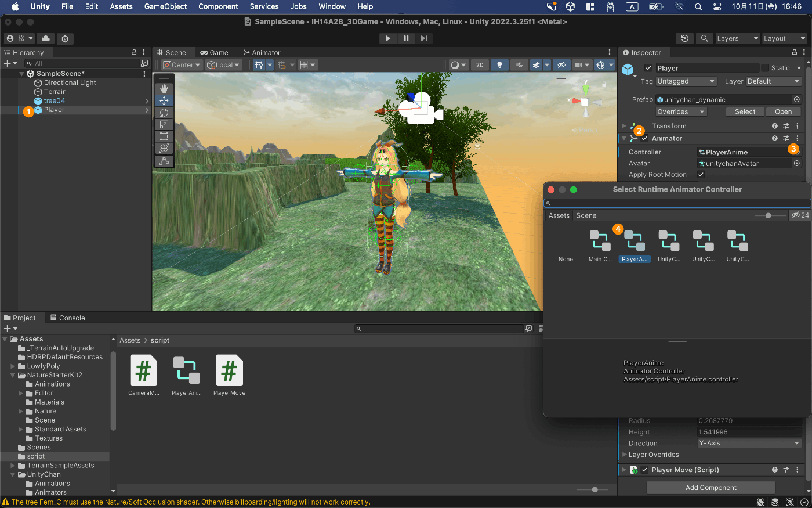Toggle scene lighting bulb button
The height and width of the screenshot is (508, 812).
[x=499, y=65]
